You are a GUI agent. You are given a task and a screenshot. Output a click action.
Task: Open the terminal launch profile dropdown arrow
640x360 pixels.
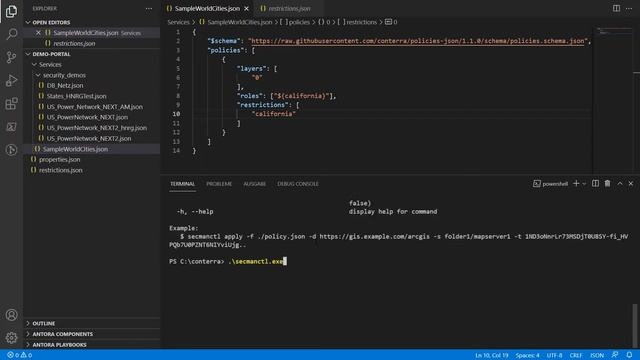point(584,184)
